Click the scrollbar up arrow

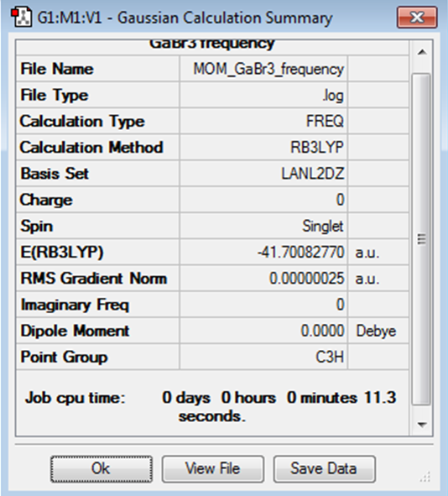pyautogui.click(x=422, y=52)
